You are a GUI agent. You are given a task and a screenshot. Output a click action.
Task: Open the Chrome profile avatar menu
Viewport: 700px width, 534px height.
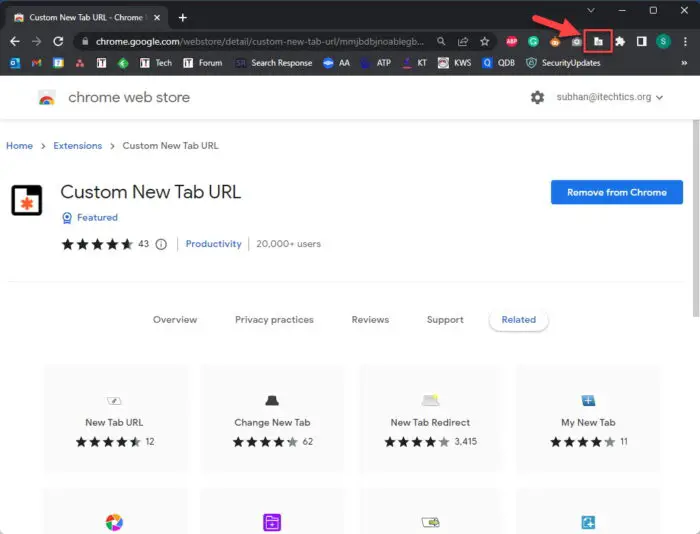pyautogui.click(x=662, y=41)
